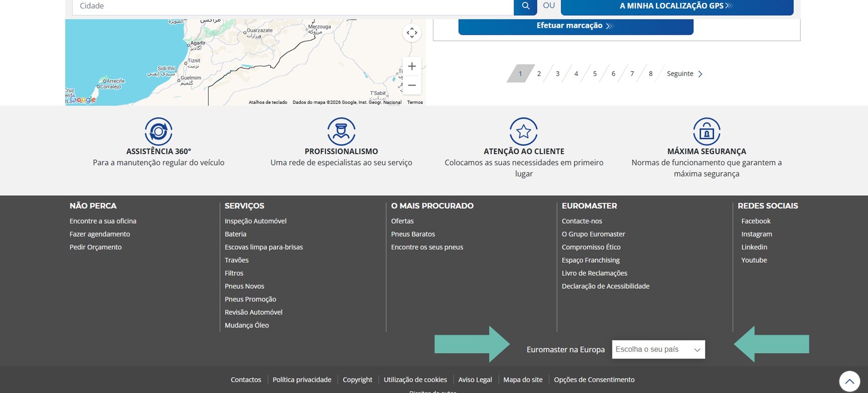
Task: Open Aviso Legal link
Action: tap(475, 380)
